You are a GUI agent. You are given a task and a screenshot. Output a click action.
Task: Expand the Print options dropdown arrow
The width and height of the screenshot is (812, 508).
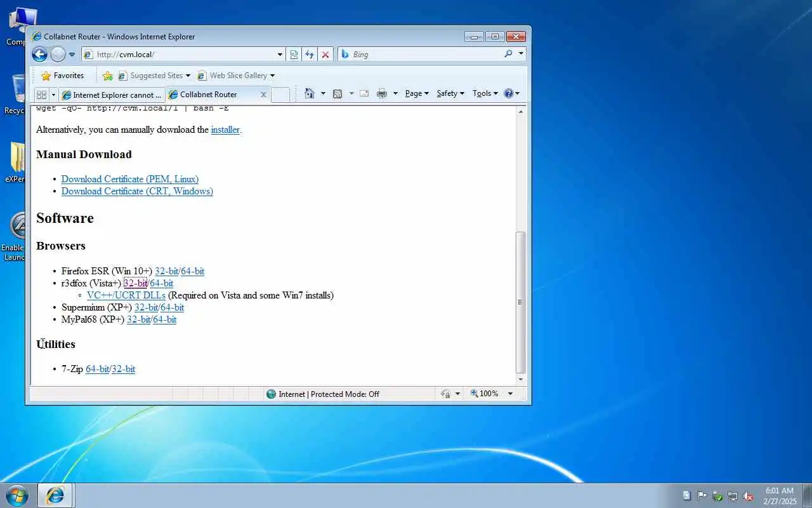tap(395, 93)
